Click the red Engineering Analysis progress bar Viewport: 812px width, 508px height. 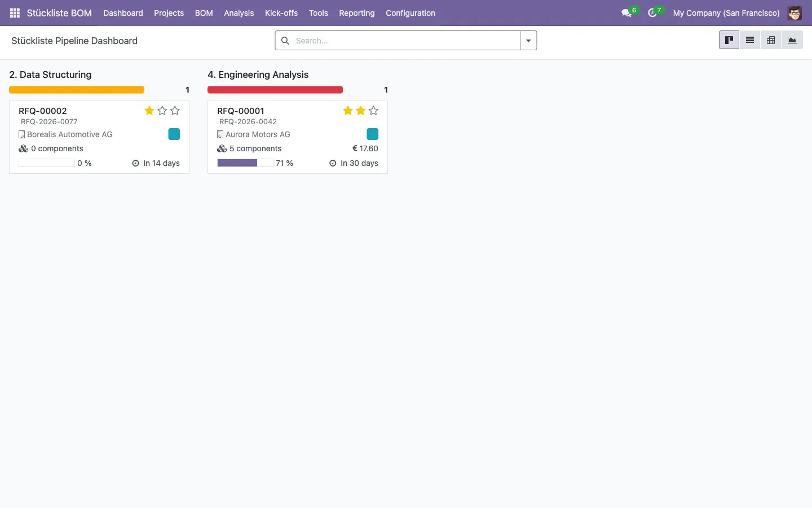[275, 90]
